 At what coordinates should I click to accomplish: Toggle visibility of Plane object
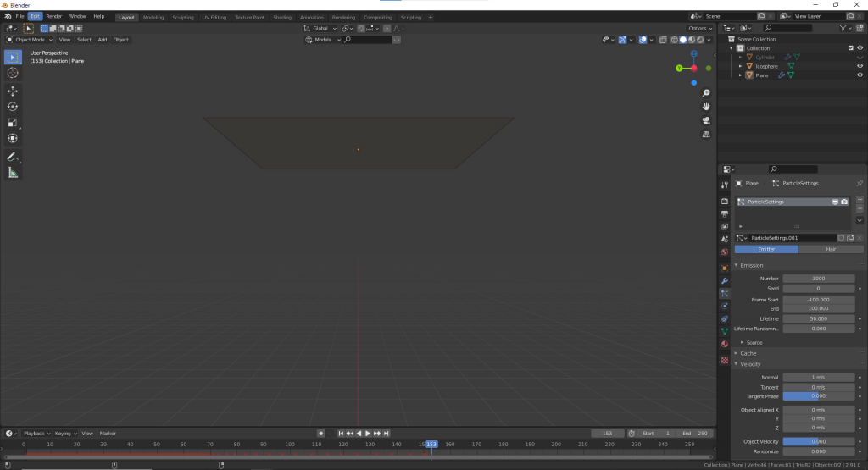coord(860,75)
